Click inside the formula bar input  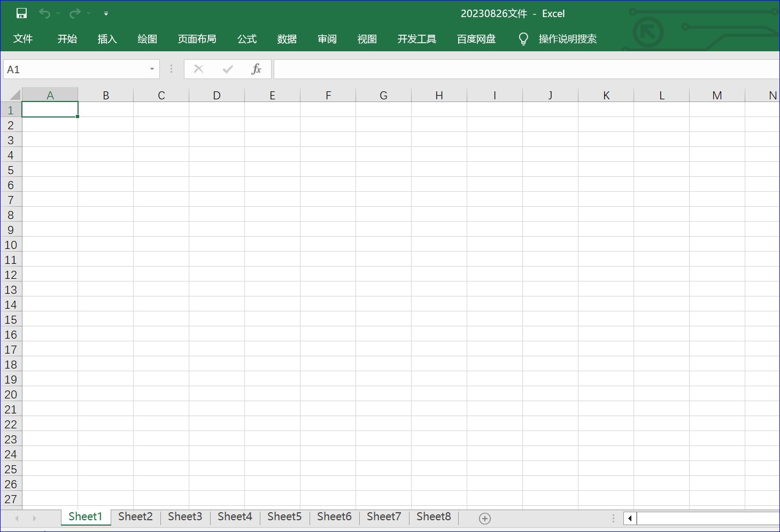(x=527, y=69)
